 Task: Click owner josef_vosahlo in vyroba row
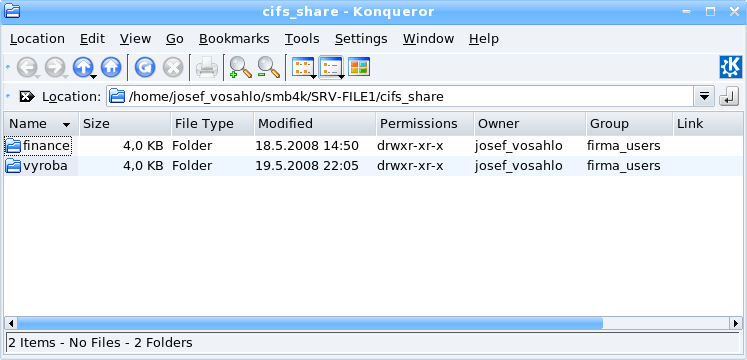click(x=519, y=166)
